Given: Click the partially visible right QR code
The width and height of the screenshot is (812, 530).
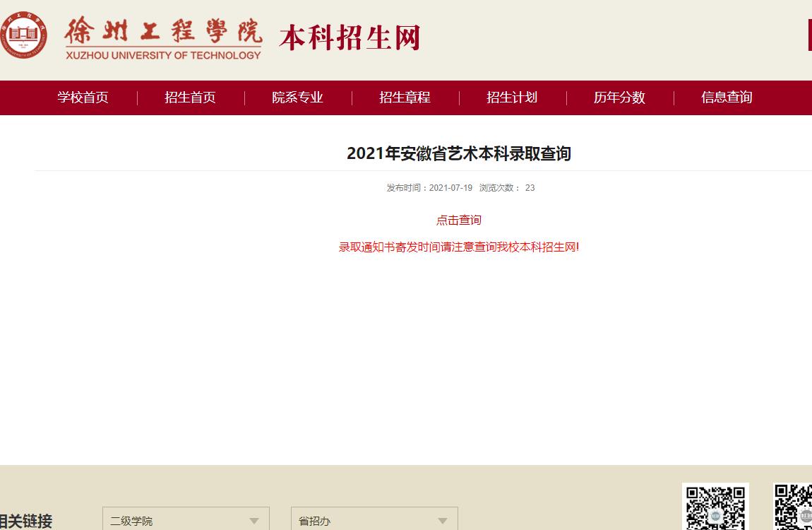Looking at the screenshot, I should (793, 507).
